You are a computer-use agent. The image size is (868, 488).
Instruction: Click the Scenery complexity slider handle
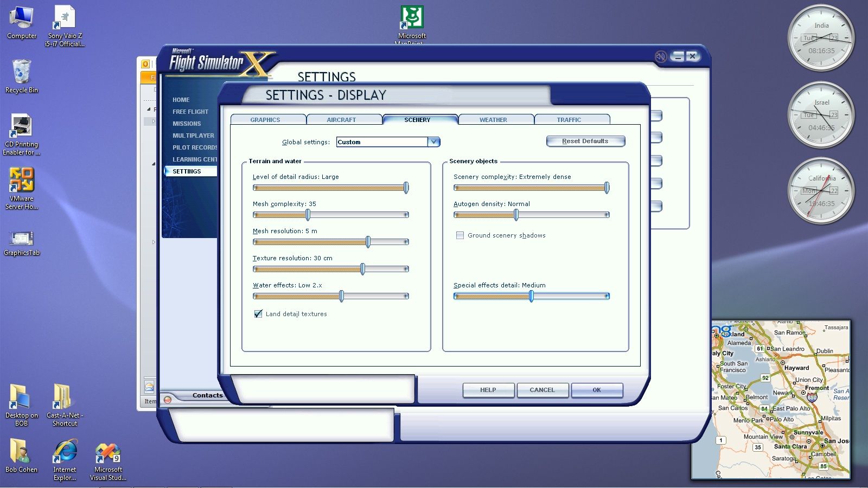607,188
